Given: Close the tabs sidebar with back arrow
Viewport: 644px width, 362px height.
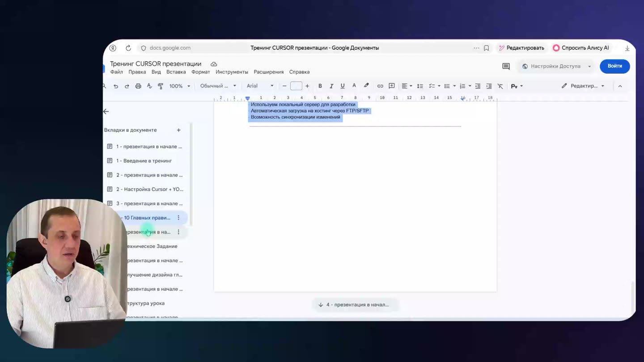Looking at the screenshot, I should click(106, 111).
